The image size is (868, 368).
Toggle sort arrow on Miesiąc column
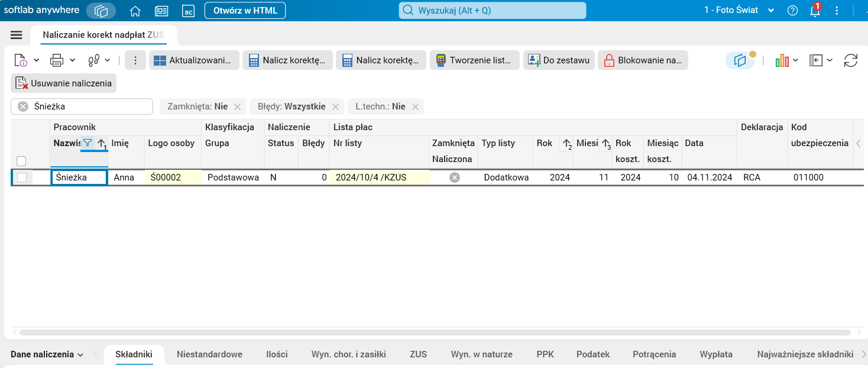pyautogui.click(x=605, y=143)
